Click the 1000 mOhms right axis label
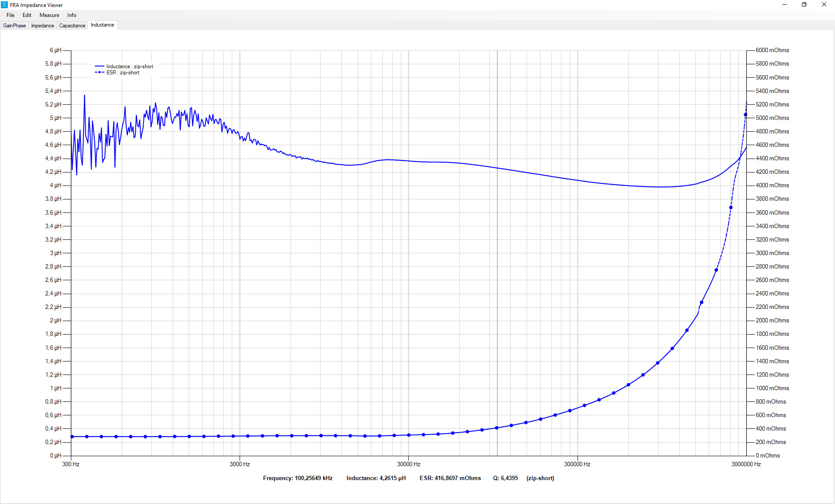 point(772,388)
